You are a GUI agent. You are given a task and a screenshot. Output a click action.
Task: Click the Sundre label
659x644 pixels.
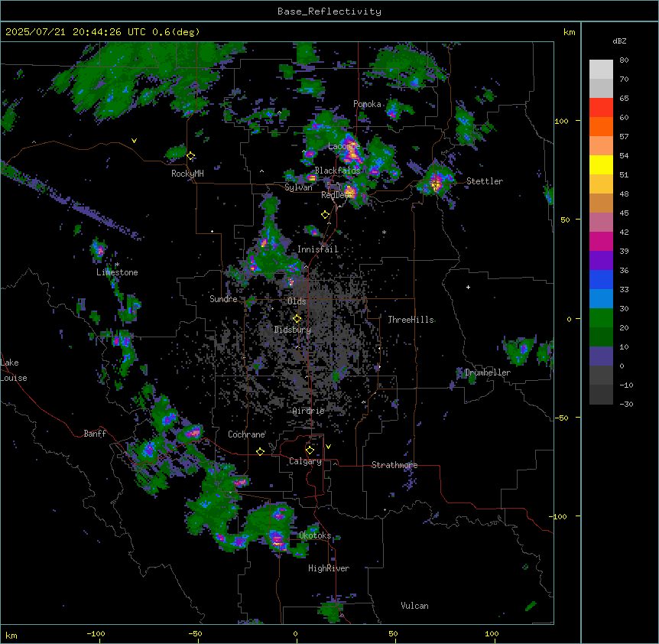coord(223,299)
